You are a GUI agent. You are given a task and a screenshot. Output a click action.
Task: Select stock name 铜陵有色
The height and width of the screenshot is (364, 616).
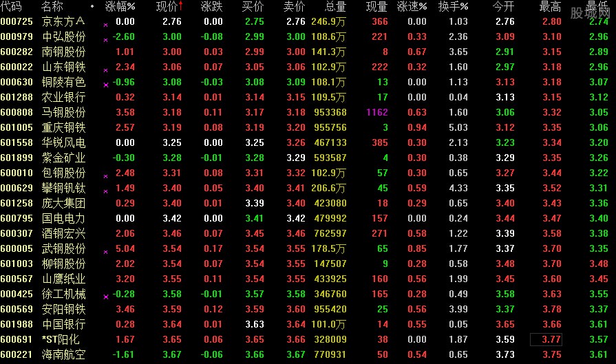63,82
